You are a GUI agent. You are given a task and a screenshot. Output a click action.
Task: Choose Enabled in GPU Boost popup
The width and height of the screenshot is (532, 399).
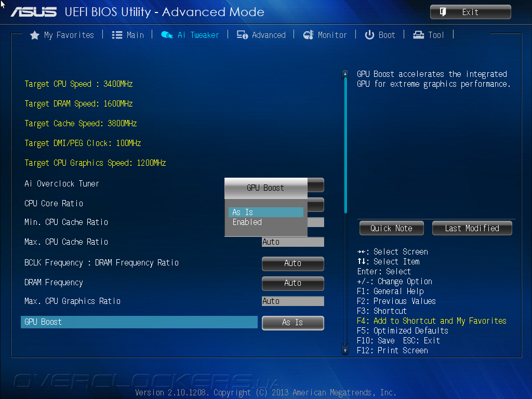[x=265, y=222]
